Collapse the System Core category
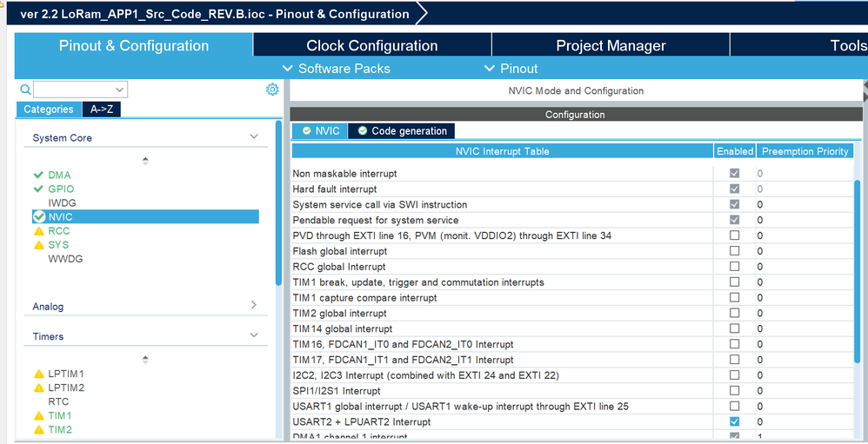 [x=254, y=136]
